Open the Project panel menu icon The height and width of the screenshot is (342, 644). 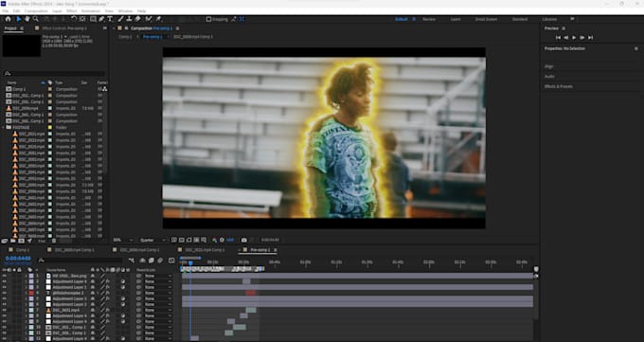(22, 28)
